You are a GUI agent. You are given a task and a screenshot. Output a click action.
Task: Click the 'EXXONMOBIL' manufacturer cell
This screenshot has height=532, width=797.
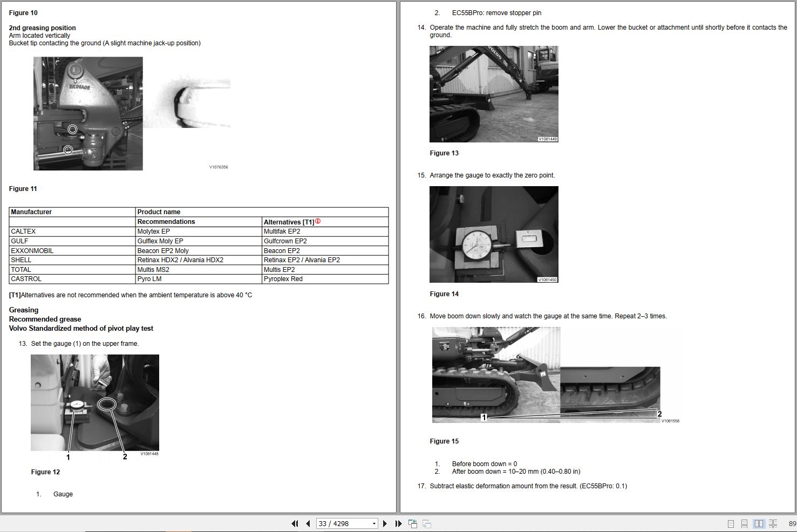click(x=72, y=251)
